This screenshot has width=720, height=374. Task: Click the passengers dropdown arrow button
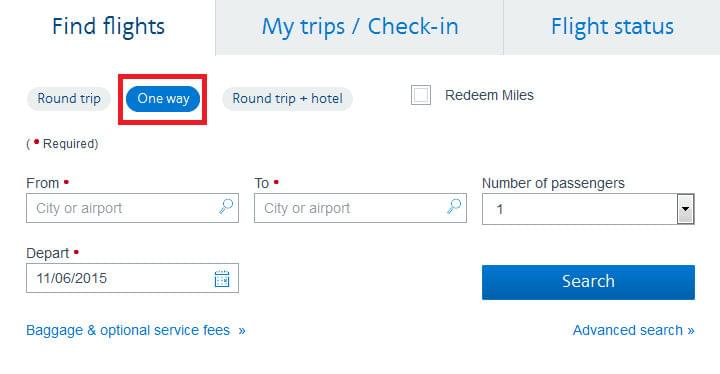pos(686,209)
